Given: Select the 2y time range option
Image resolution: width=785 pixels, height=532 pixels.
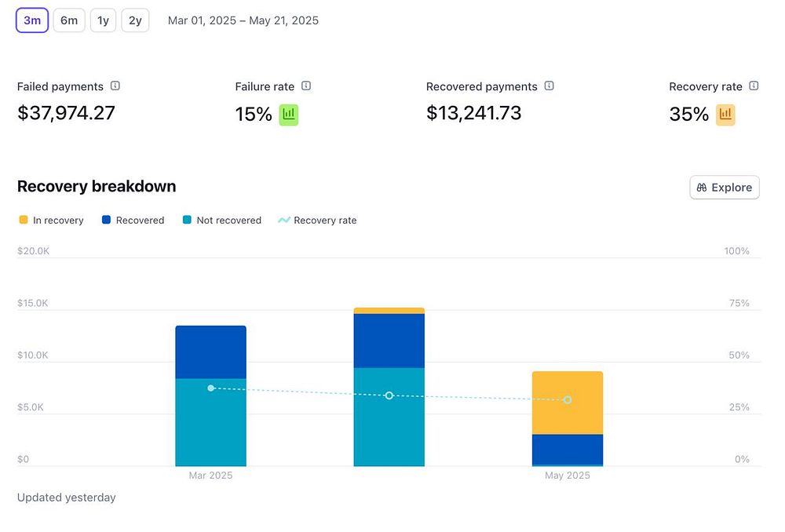Looking at the screenshot, I should [135, 20].
